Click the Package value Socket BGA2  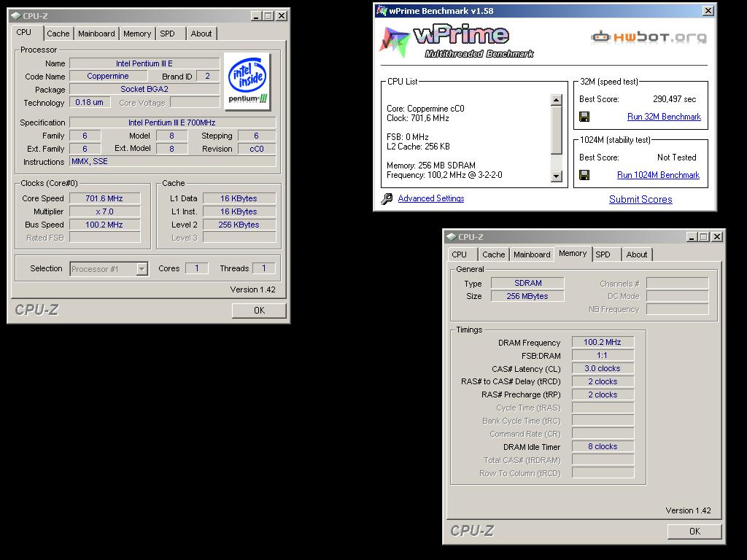point(144,89)
